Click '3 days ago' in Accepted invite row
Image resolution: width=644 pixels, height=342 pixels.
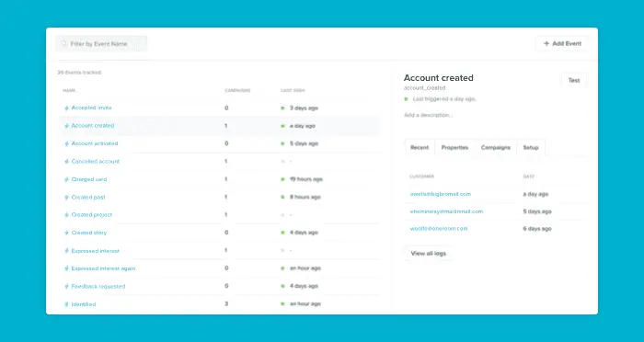coord(304,108)
